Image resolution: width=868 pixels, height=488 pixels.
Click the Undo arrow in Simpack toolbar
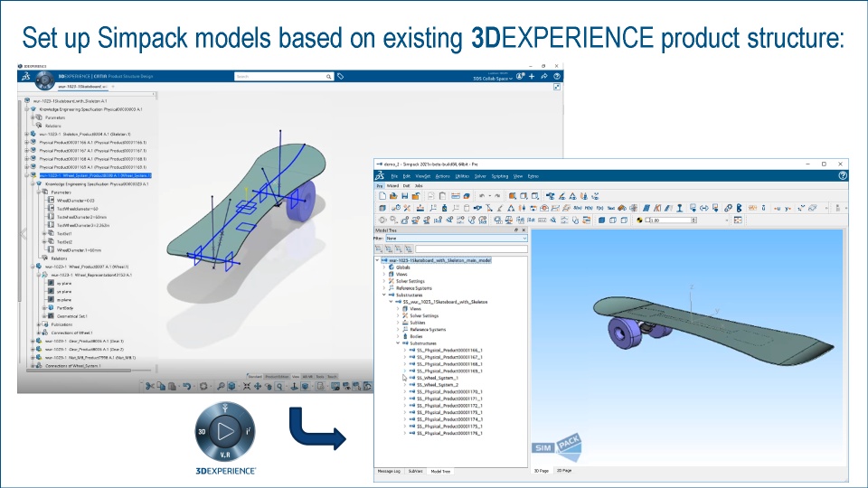coord(482,196)
